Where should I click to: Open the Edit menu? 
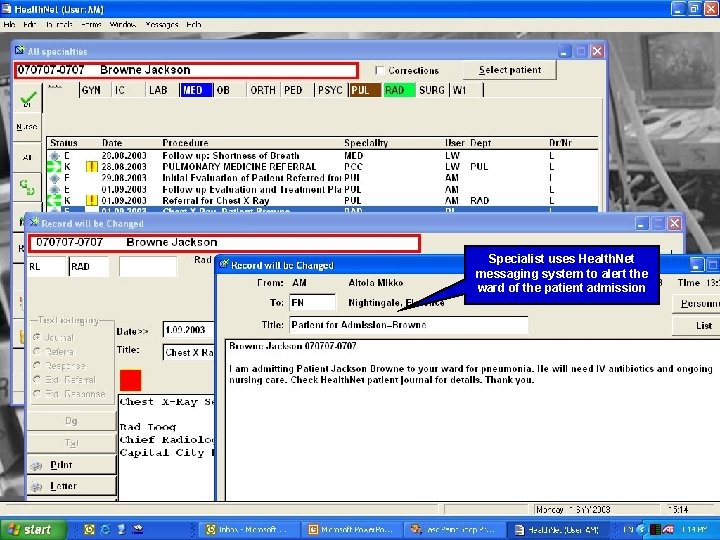29,24
